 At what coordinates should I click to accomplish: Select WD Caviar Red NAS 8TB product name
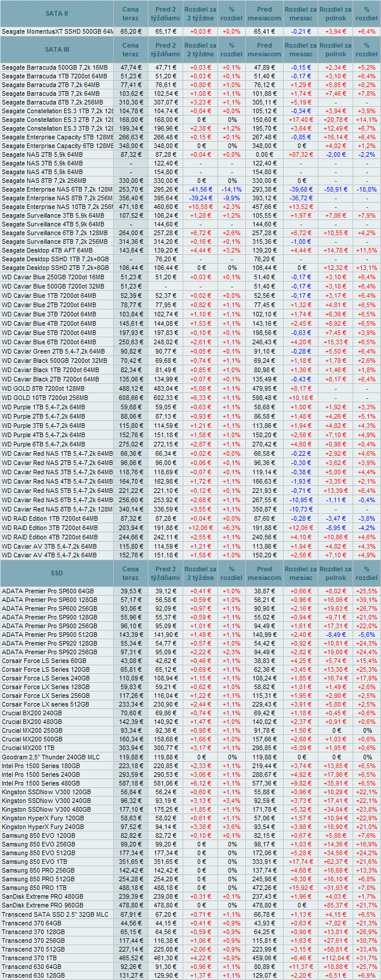[x=57, y=509]
